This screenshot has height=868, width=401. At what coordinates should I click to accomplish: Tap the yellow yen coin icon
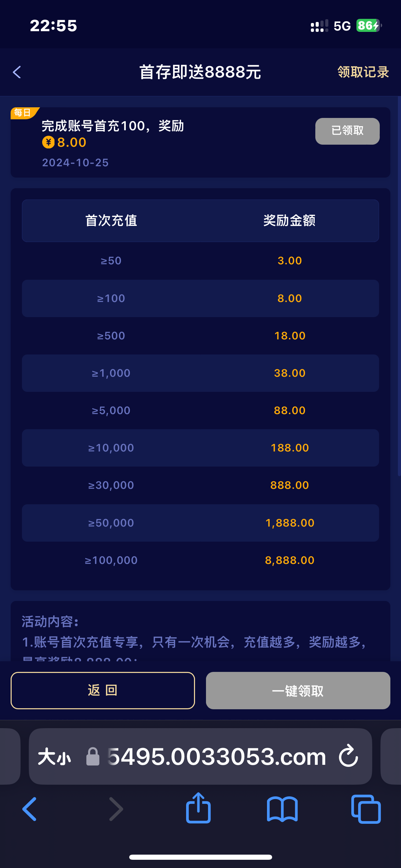(48, 142)
